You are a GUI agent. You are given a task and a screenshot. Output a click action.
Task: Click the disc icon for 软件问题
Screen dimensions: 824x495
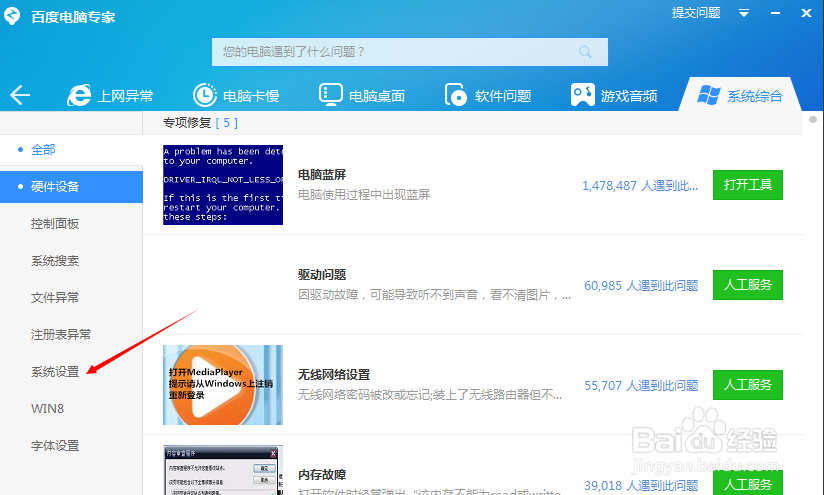pyautogui.click(x=456, y=95)
